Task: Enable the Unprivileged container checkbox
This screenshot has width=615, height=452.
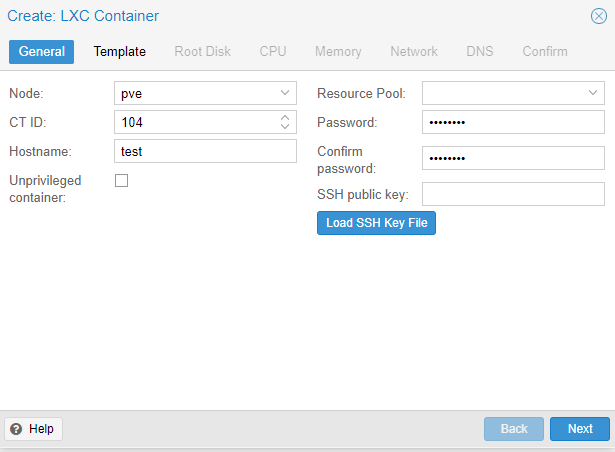Action: (x=122, y=180)
